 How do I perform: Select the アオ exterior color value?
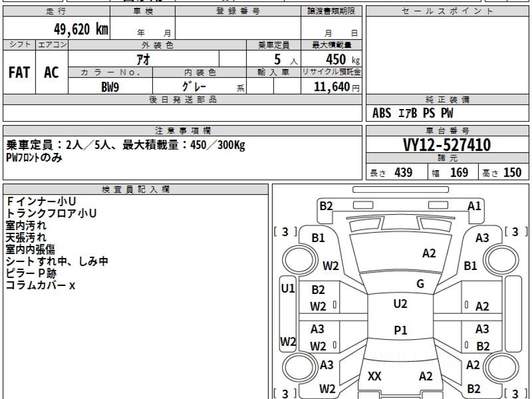coord(144,59)
